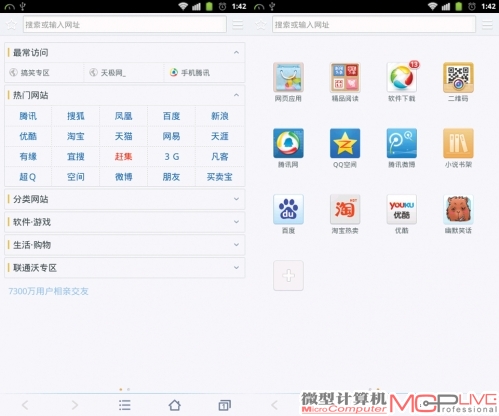Open the 凤凰 site link
The image size is (499, 416).
(123, 116)
